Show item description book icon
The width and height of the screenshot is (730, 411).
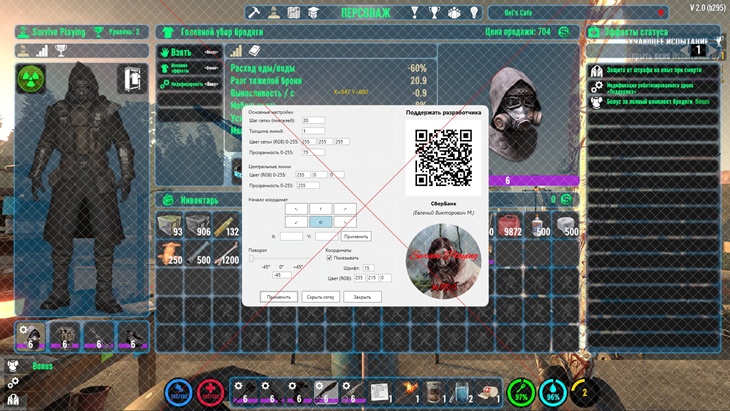pos(254,51)
